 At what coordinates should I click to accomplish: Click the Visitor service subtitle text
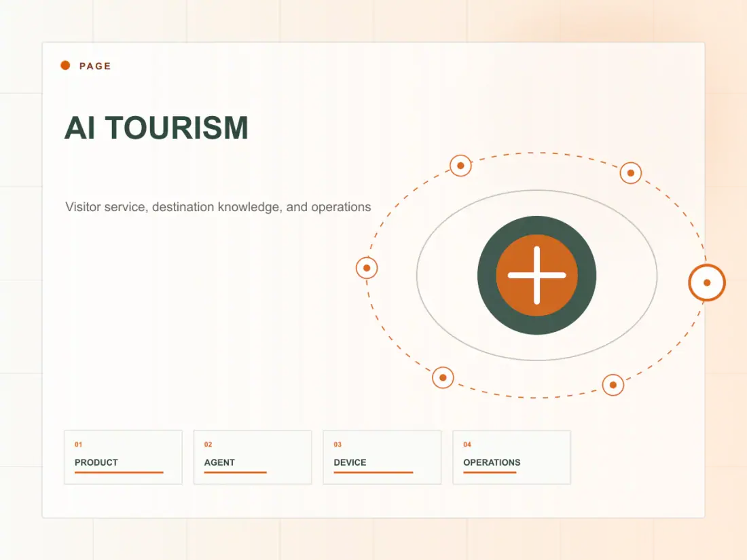click(x=218, y=206)
